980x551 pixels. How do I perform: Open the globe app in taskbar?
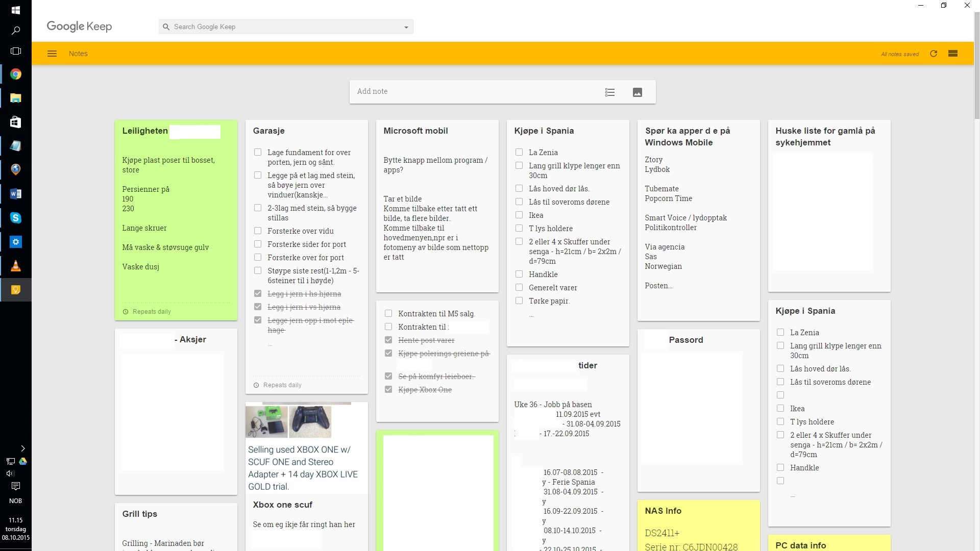[16, 170]
